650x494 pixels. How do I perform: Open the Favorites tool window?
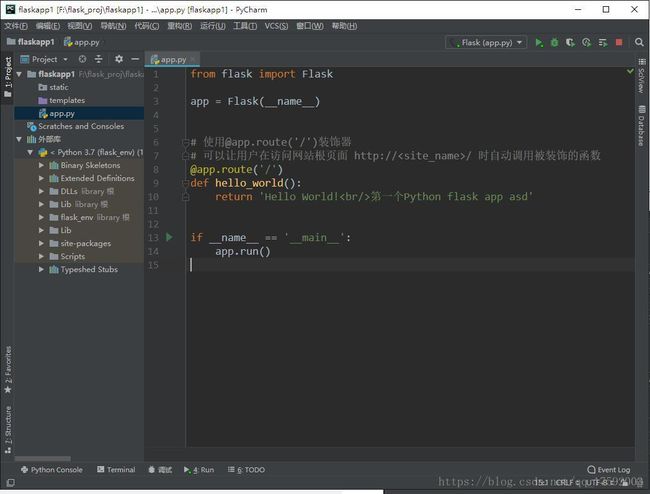(x=7, y=370)
